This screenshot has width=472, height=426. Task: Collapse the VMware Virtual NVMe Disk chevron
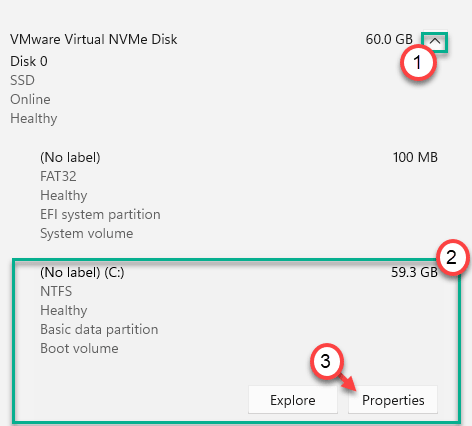click(434, 42)
